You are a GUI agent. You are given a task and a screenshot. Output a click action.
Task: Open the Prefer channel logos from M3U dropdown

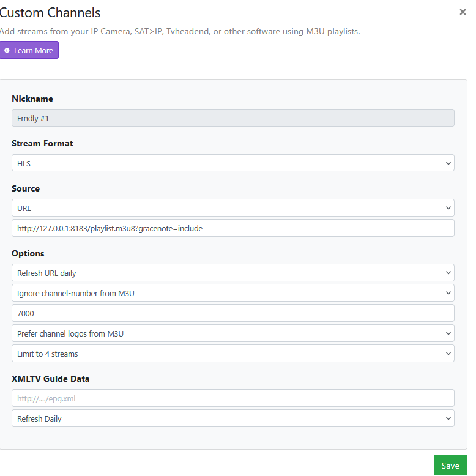click(232, 333)
